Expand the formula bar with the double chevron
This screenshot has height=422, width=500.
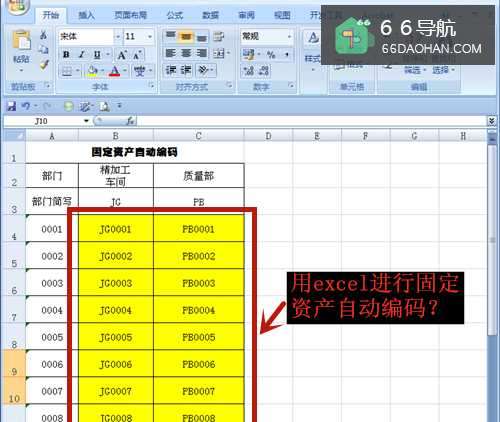pyautogui.click(x=491, y=121)
